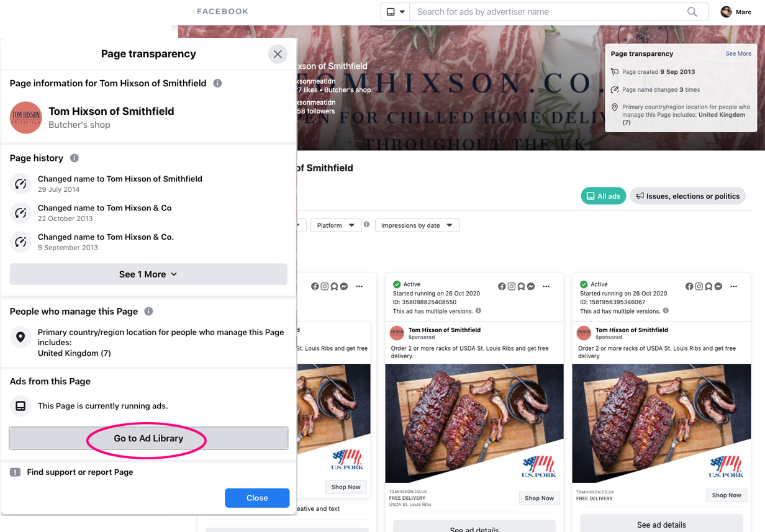Click info icon next to Page information heading
The width and height of the screenshot is (765, 532).
click(x=217, y=83)
